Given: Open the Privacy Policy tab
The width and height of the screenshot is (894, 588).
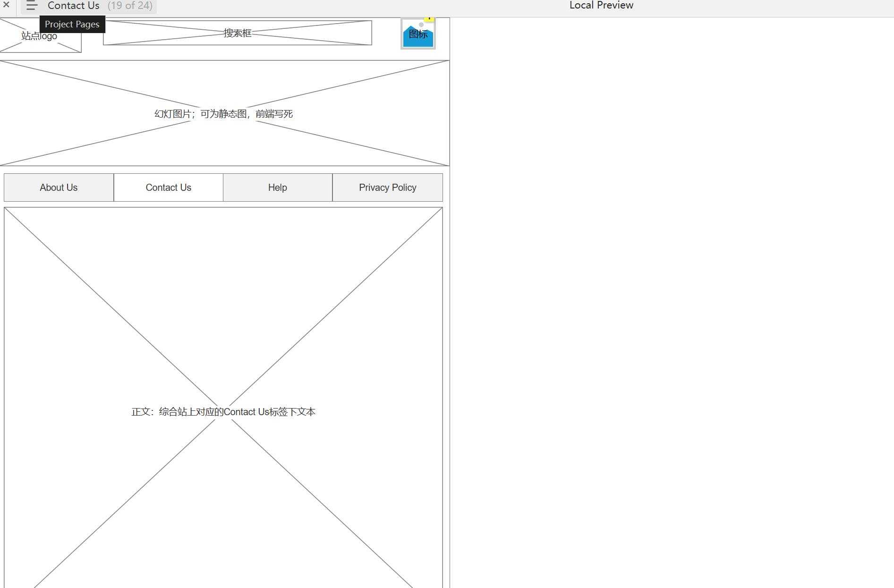Looking at the screenshot, I should (387, 187).
